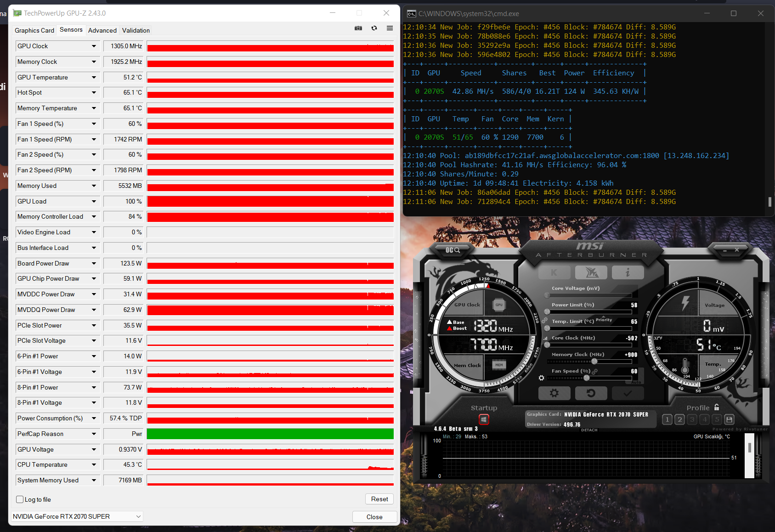Close the MSI Afterburner window
775x532 pixels.
pyautogui.click(x=737, y=250)
